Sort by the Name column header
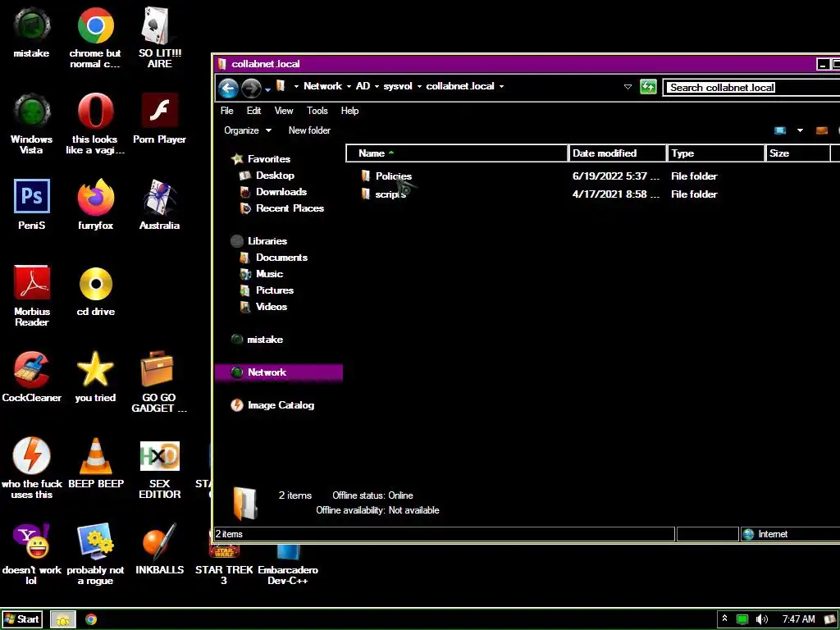Image resolution: width=840 pixels, height=630 pixels. point(456,153)
